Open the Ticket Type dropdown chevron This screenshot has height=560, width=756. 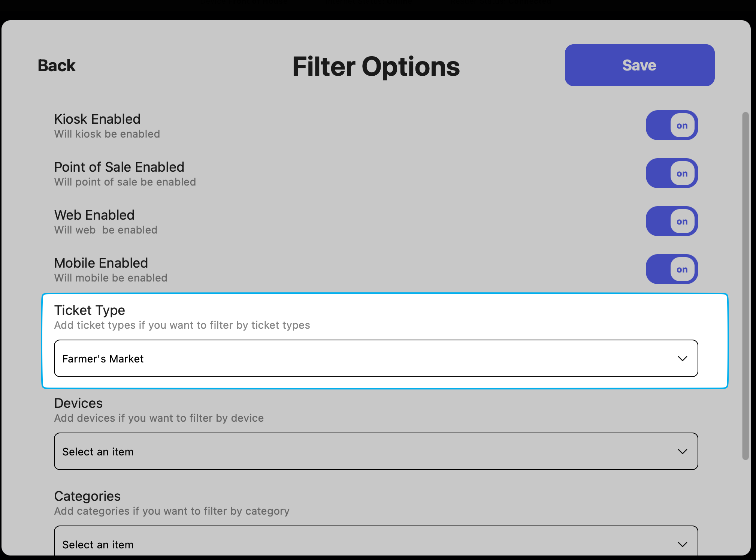click(682, 359)
